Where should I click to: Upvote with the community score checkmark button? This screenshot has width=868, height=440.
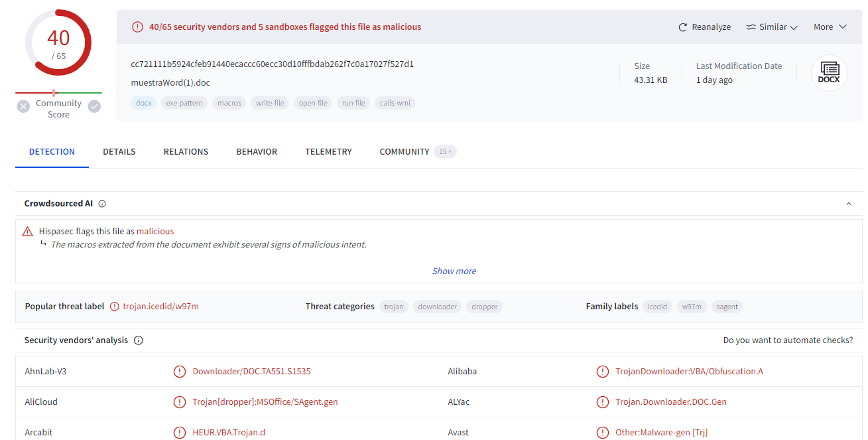pos(94,106)
